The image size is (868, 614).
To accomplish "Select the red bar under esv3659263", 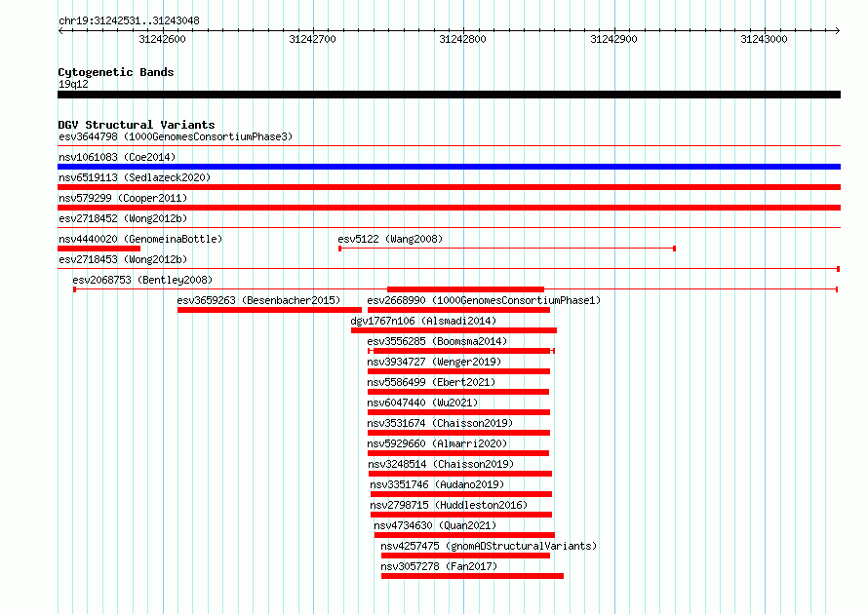I will (269, 310).
